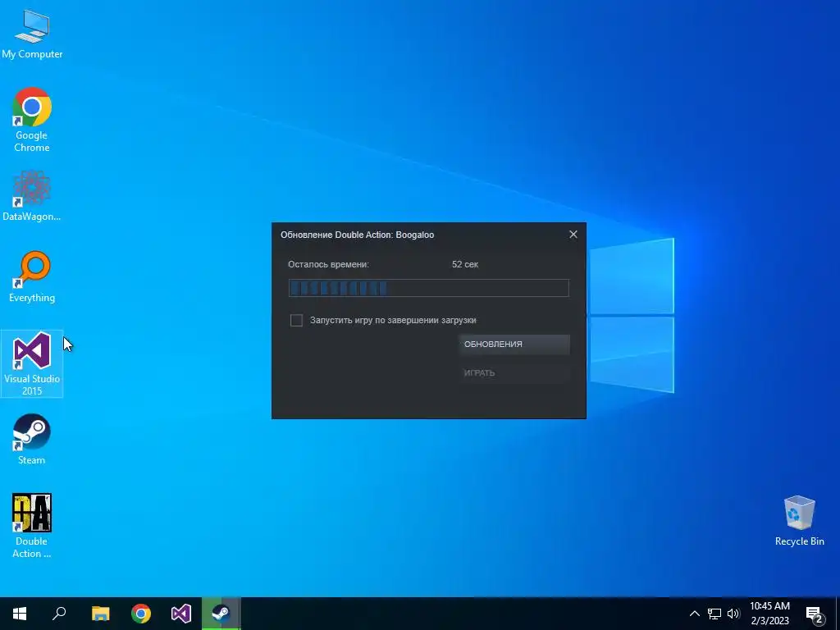The image size is (840, 630).
Task: Click the greyed ИГРАТЬ button
Action: [514, 373]
